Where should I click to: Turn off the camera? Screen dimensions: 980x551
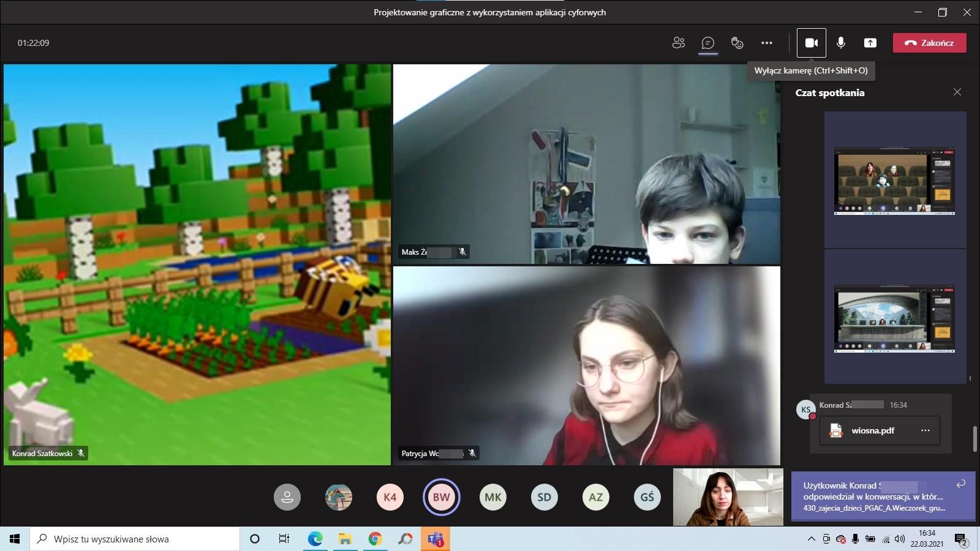pyautogui.click(x=812, y=43)
